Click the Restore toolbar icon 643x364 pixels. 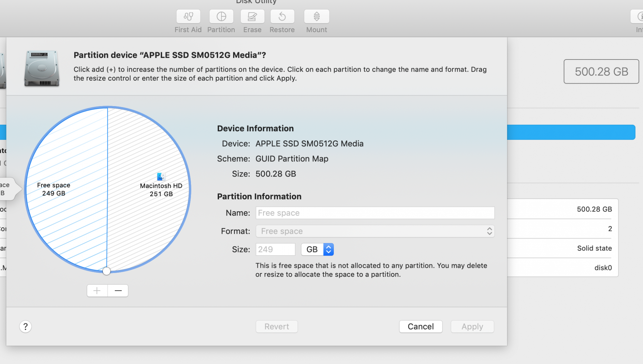[x=282, y=16]
